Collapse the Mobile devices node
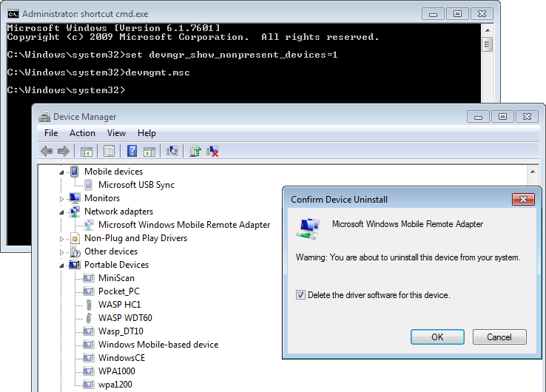546x392 pixels. click(61, 172)
